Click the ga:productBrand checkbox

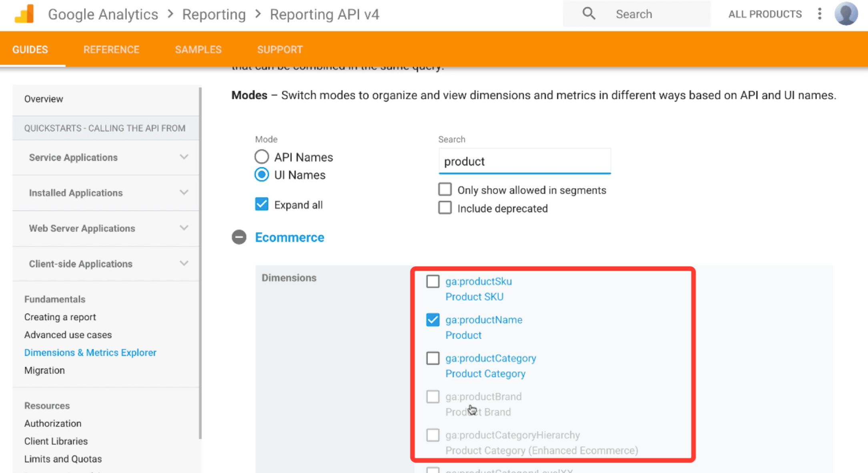[x=433, y=397]
